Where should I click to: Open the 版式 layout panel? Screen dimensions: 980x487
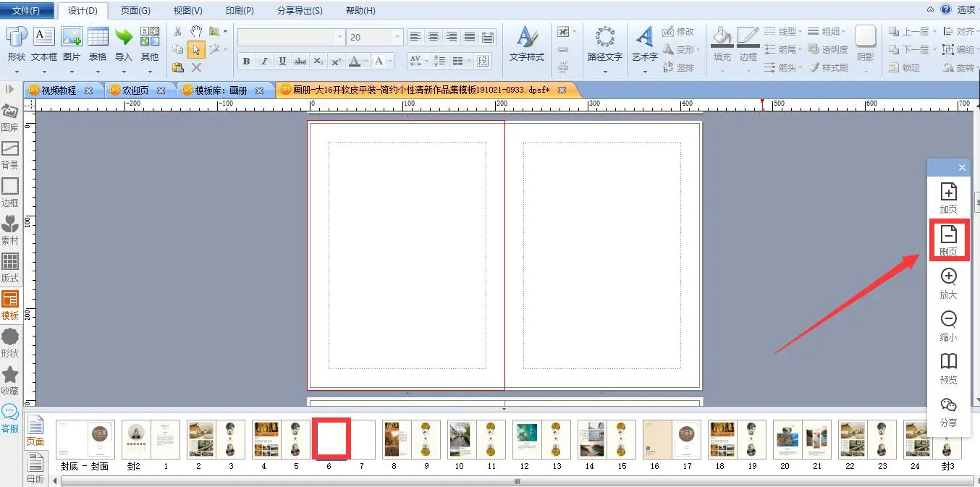[x=10, y=268]
